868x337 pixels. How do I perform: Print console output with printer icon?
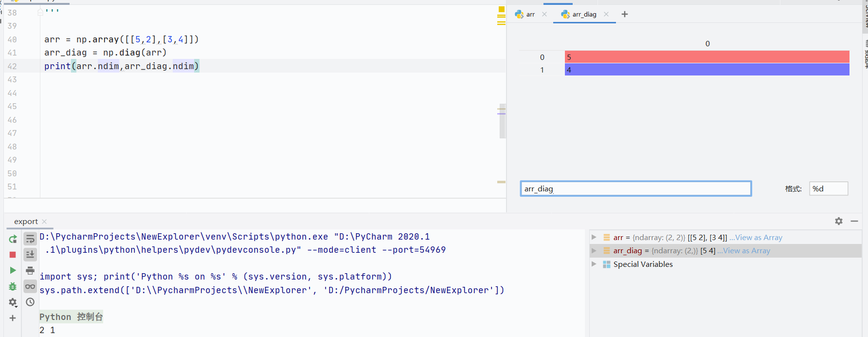[30, 270]
